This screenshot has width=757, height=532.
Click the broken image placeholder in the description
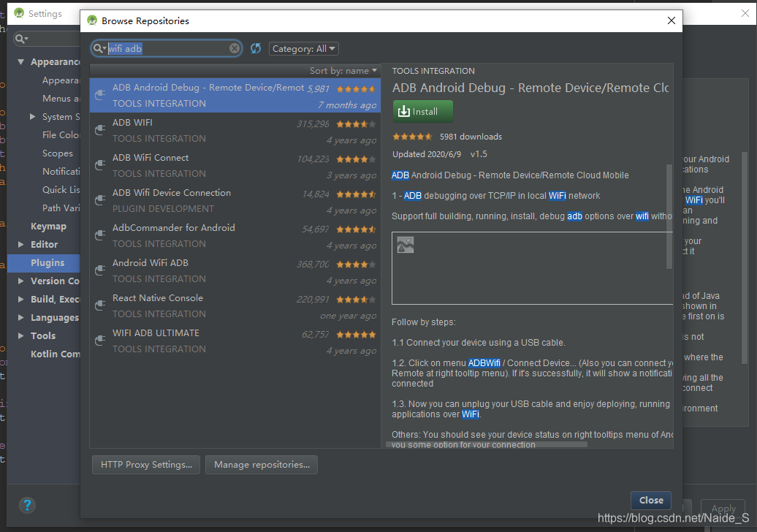coord(406,245)
